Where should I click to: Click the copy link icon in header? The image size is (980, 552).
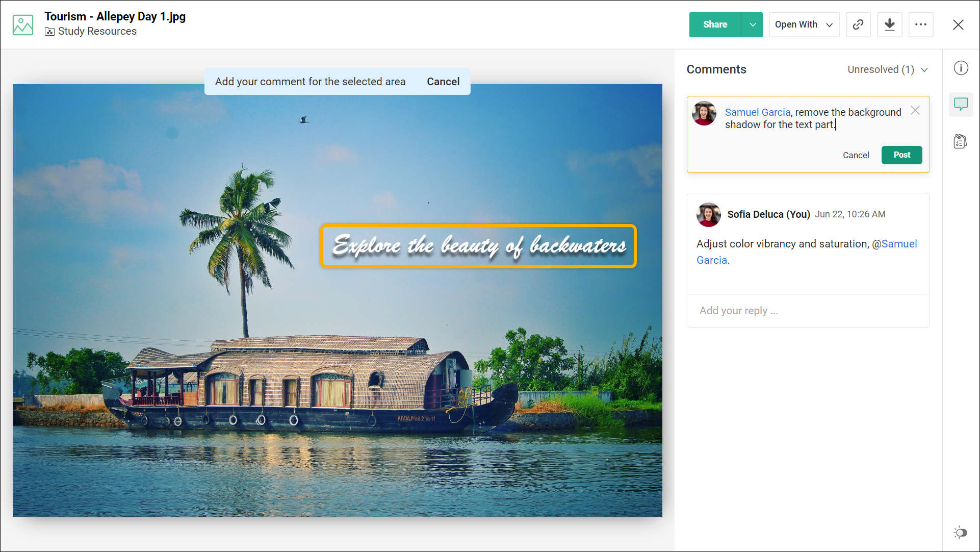[858, 24]
